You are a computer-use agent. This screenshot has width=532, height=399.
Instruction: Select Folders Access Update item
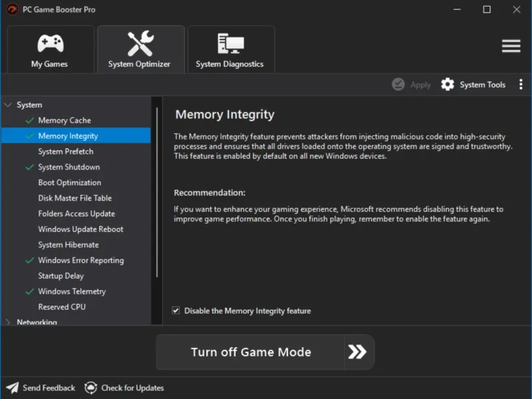(x=76, y=213)
